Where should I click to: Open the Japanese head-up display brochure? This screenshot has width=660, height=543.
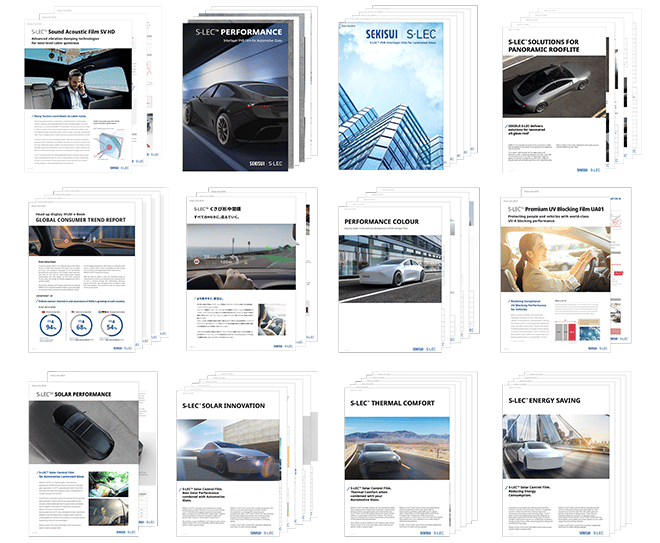[242, 274]
